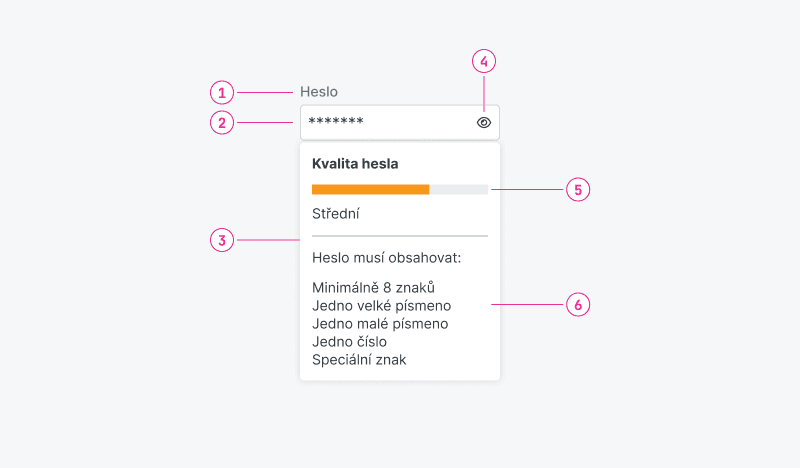Select the "Speciální znak" requirement

point(359,360)
